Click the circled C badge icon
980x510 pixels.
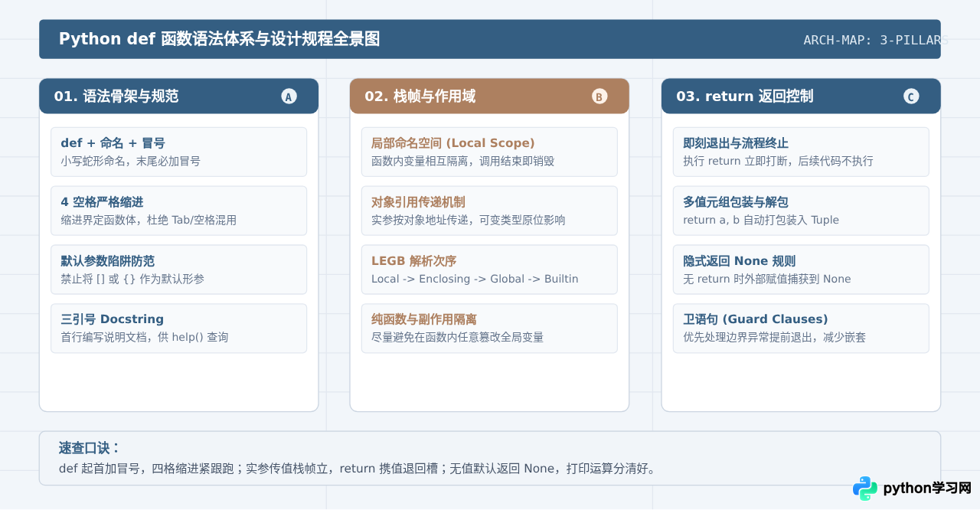[x=911, y=96]
